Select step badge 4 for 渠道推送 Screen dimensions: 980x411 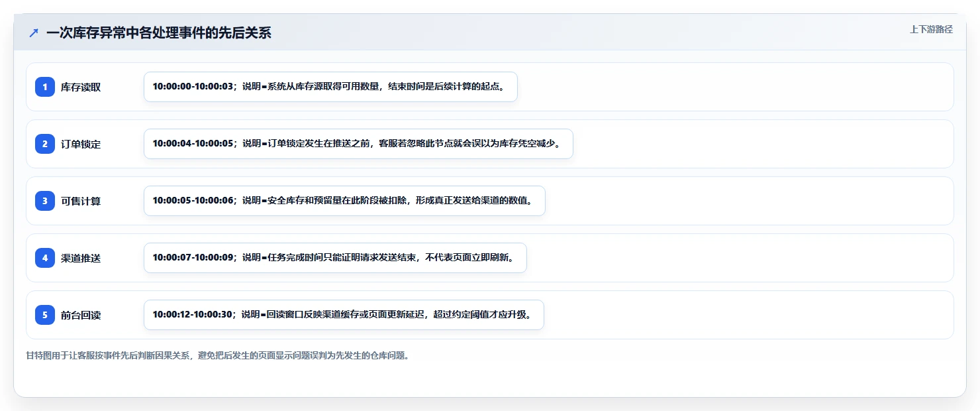pyautogui.click(x=45, y=258)
